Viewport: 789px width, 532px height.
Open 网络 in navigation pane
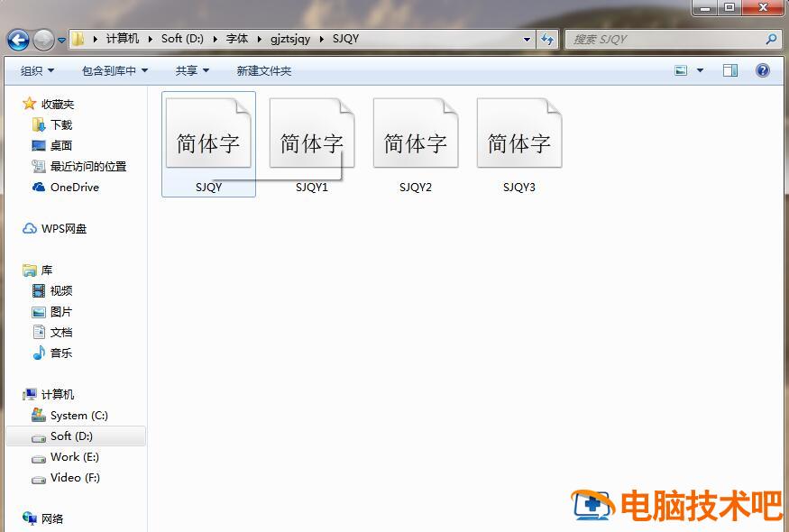[52, 518]
